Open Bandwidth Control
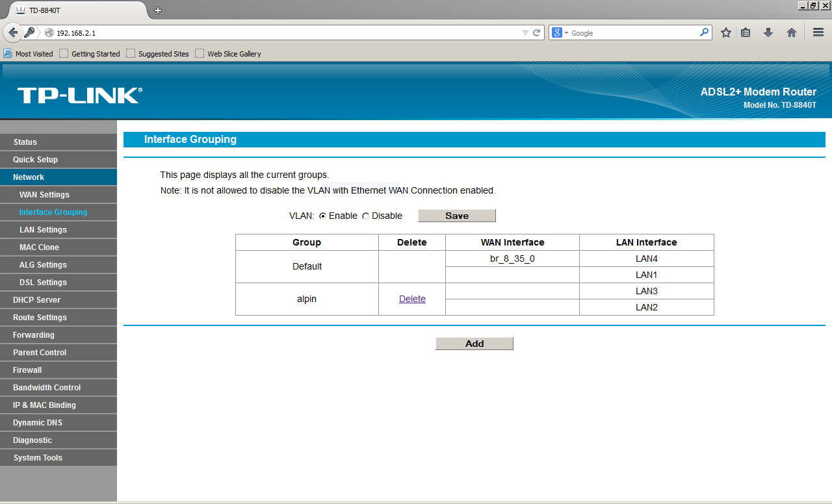 [x=58, y=388]
